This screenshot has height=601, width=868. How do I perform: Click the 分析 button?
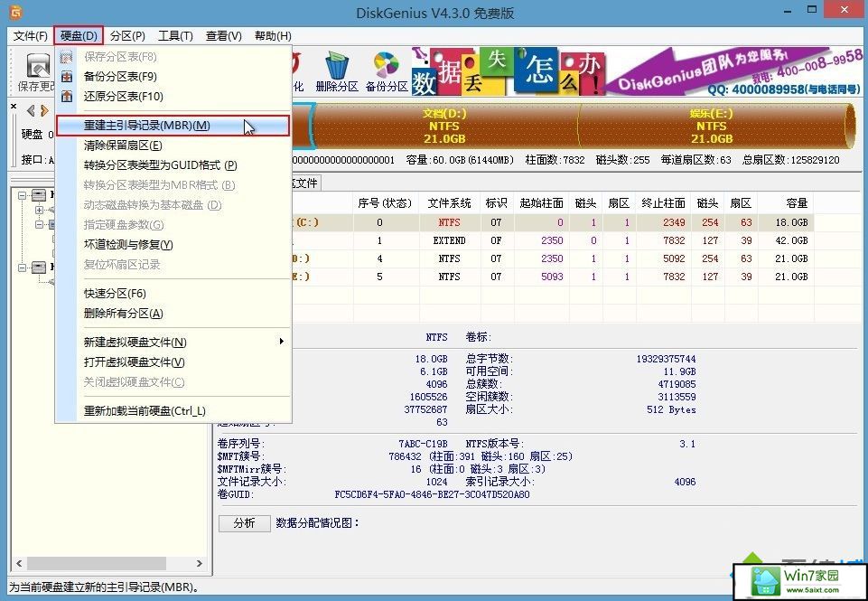[244, 523]
